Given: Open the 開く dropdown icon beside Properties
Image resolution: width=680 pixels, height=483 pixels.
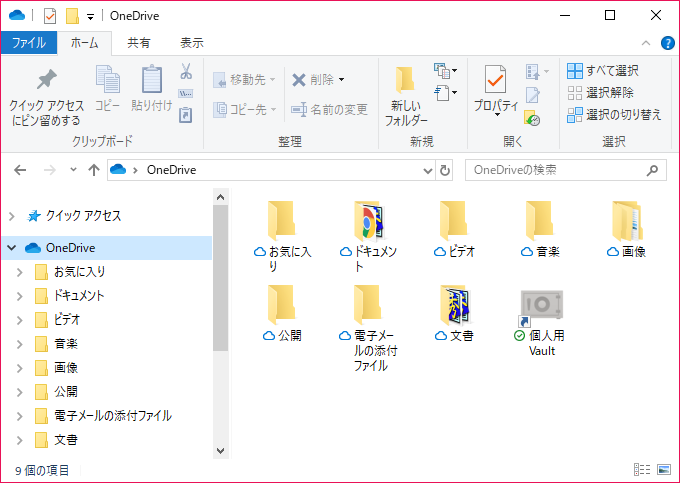Looking at the screenshot, I should pos(537,72).
